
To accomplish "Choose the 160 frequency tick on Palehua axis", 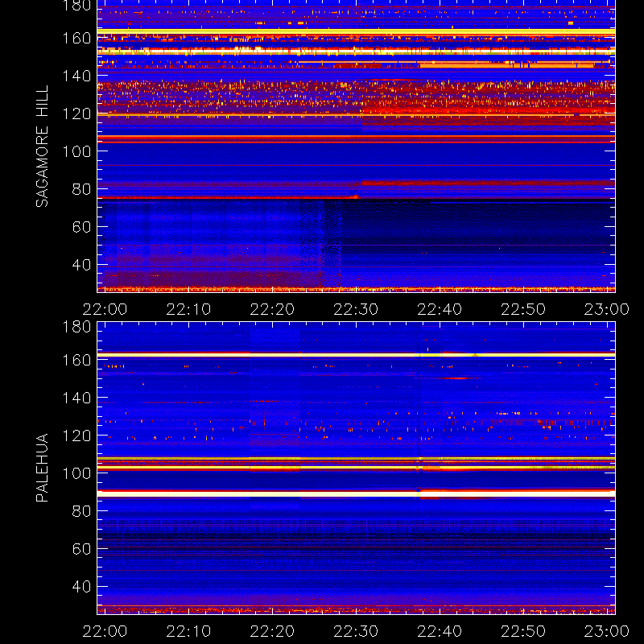I will 76,360.
